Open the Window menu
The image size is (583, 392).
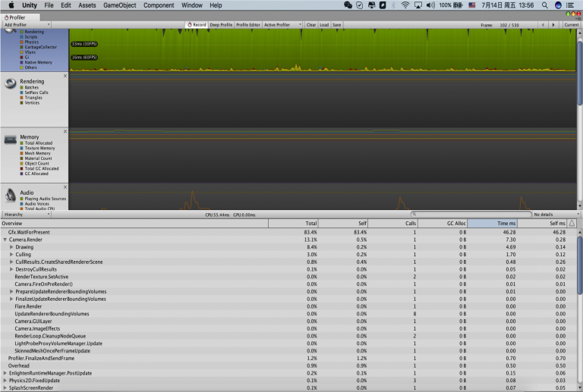(192, 5)
